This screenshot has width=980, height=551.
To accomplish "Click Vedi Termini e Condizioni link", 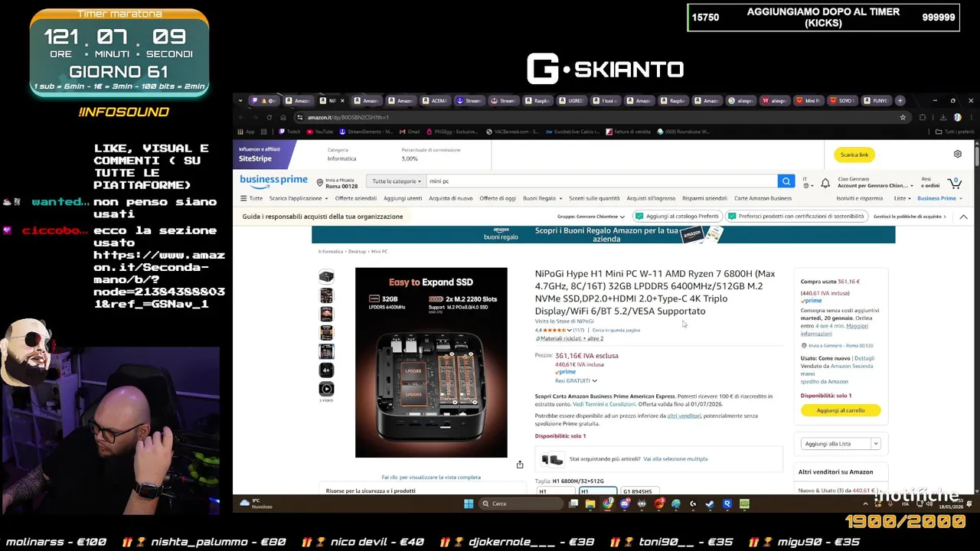I will [604, 404].
